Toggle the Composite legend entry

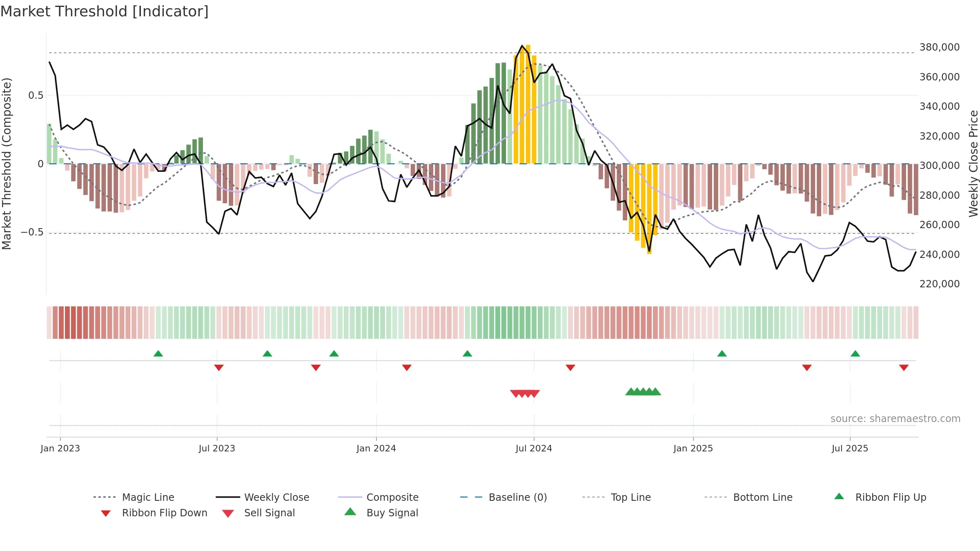click(x=378, y=497)
